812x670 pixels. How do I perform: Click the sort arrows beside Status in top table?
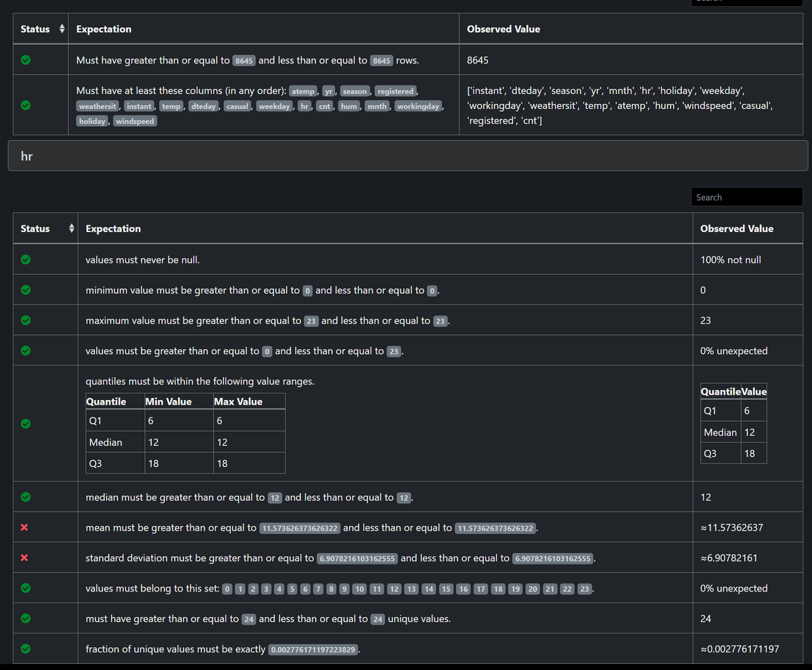tap(62, 29)
